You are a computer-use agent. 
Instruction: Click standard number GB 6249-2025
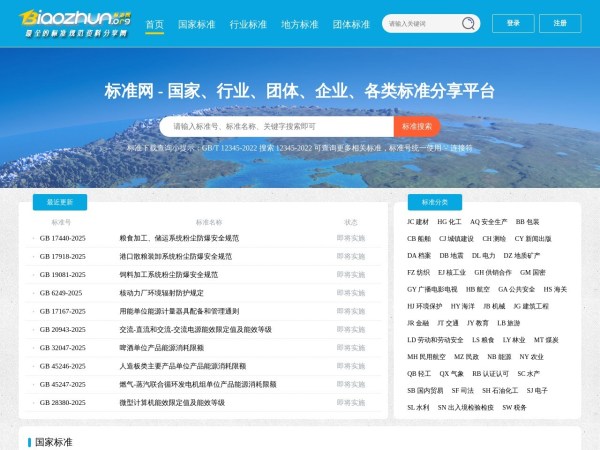coord(61,293)
